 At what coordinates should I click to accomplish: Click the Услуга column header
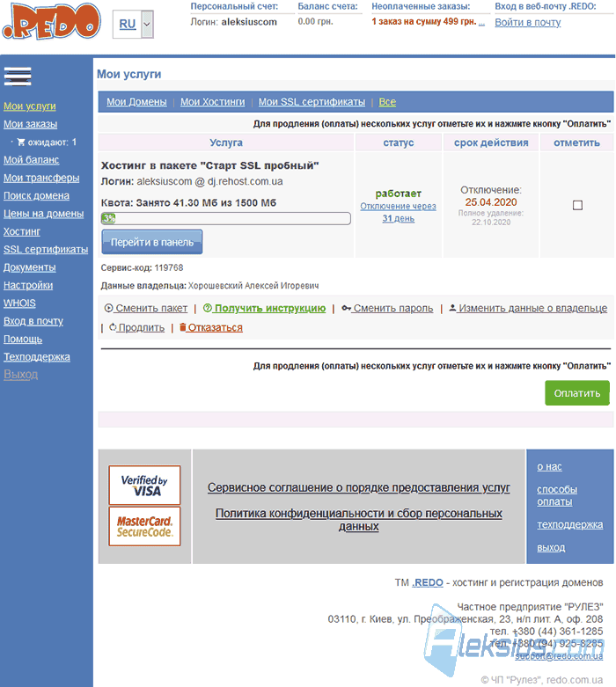[226, 143]
